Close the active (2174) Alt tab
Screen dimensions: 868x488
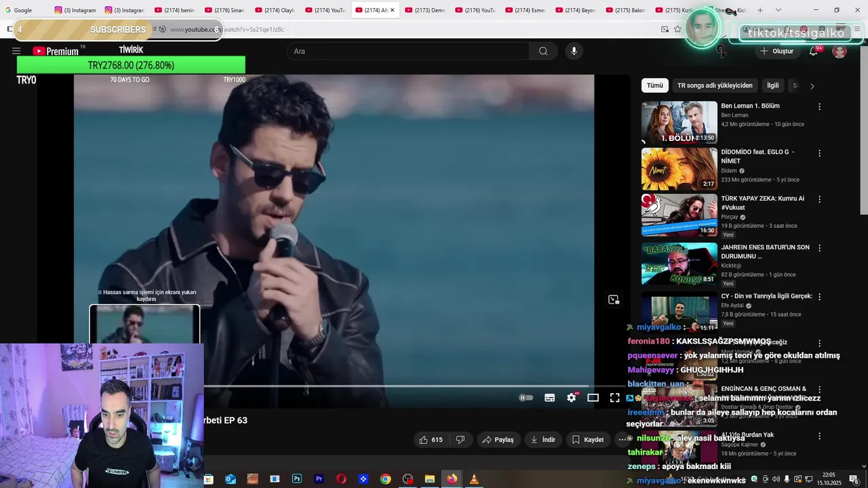click(x=392, y=10)
